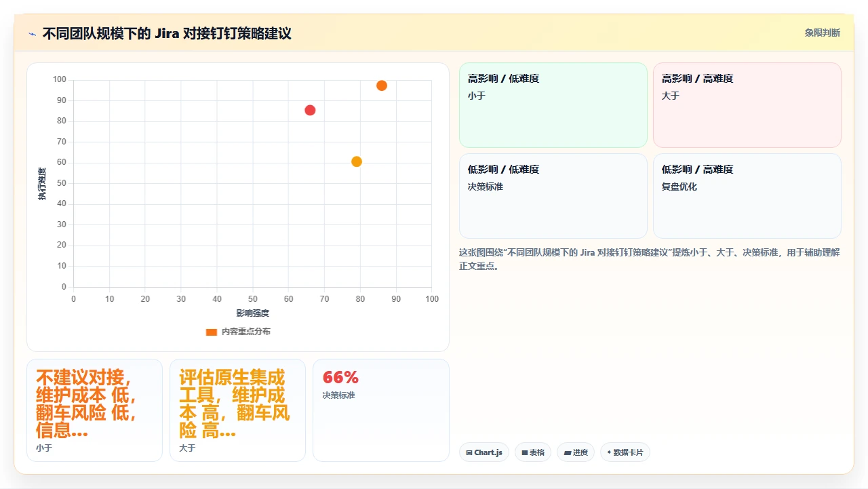Click the 表格 tag chip
868x489 pixels.
click(533, 452)
